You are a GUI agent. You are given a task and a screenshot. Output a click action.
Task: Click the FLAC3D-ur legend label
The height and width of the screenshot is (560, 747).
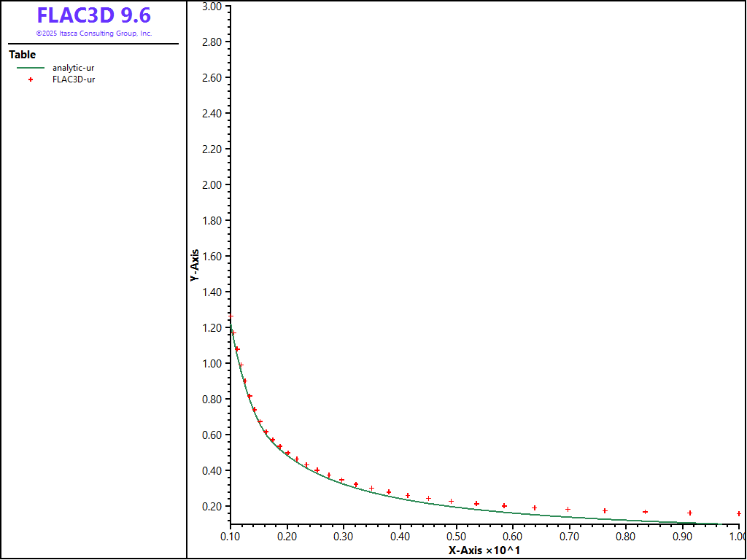click(x=74, y=79)
